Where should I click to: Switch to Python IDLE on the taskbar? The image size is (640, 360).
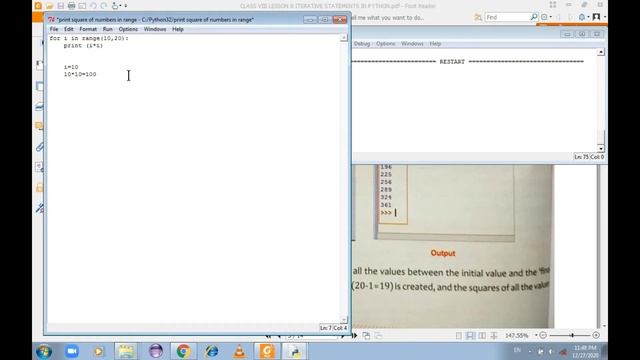click(x=295, y=351)
